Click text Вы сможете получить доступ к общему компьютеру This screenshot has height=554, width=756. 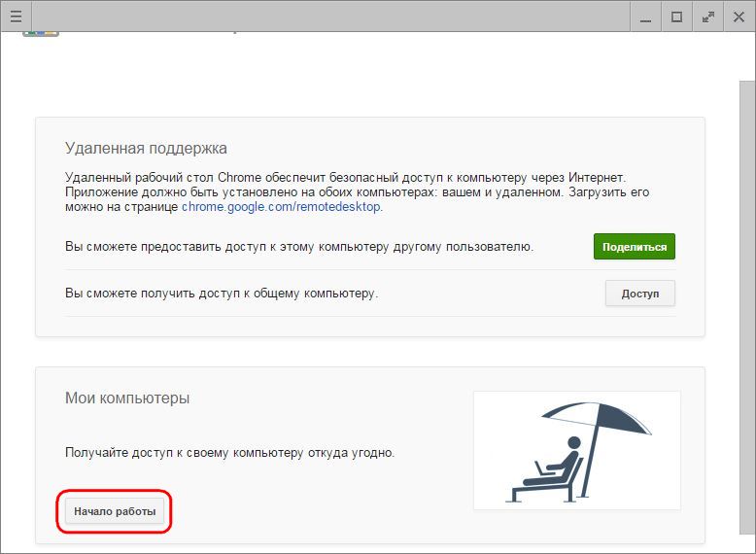pos(222,294)
